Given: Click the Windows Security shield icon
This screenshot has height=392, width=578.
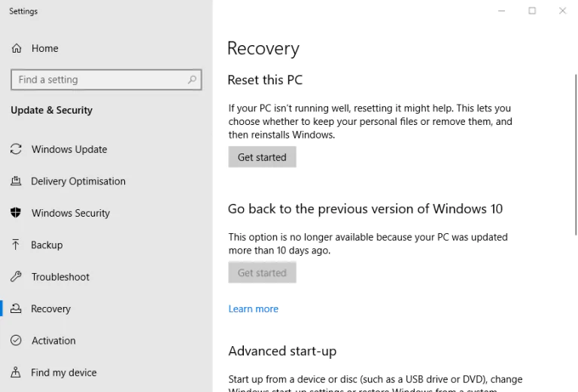Looking at the screenshot, I should point(16,213).
